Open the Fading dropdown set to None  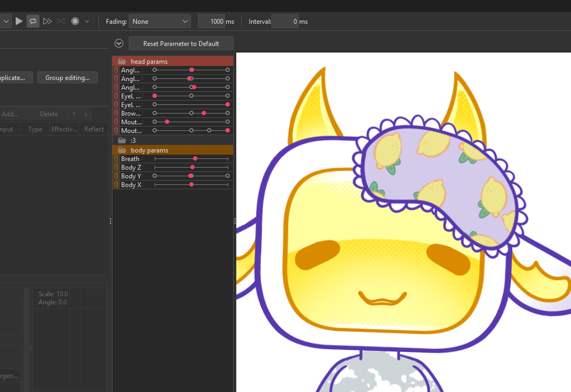coord(160,22)
